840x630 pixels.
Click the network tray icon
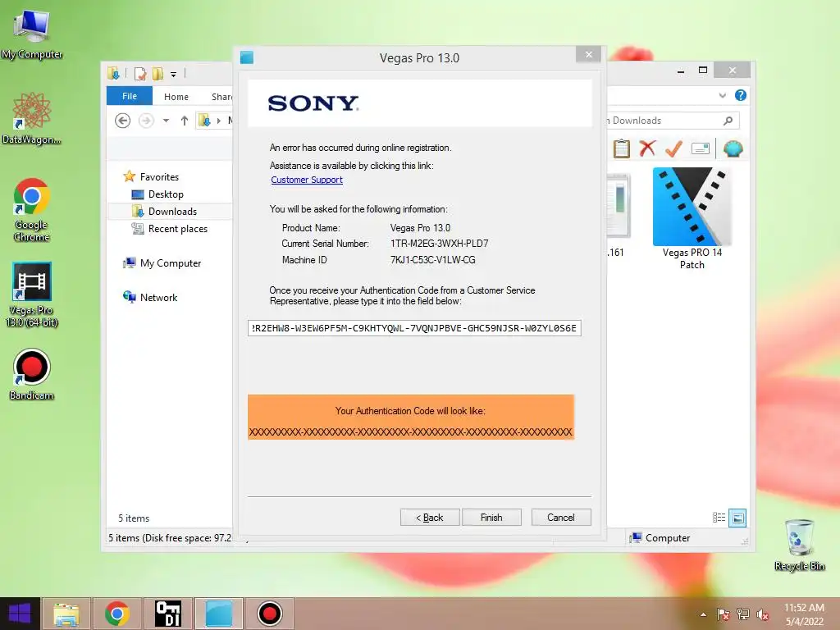742,614
